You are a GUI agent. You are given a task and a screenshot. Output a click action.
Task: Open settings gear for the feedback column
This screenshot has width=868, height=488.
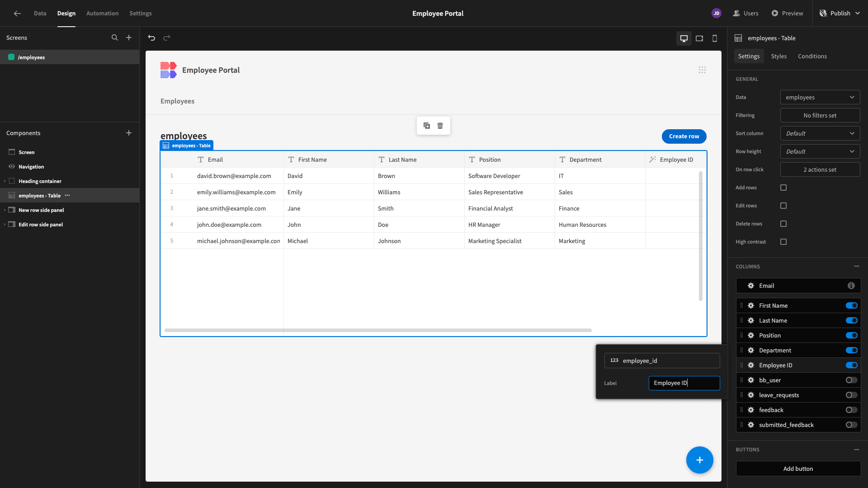point(751,410)
